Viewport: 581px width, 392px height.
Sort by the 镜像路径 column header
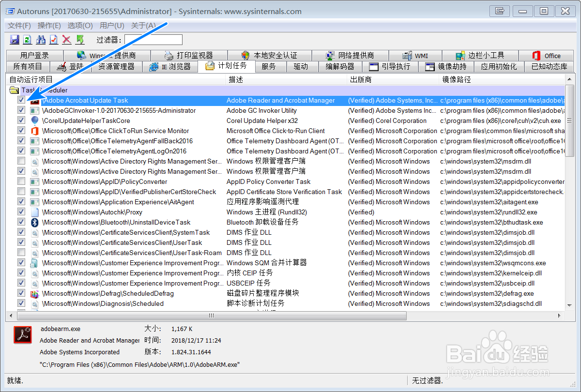click(502, 79)
